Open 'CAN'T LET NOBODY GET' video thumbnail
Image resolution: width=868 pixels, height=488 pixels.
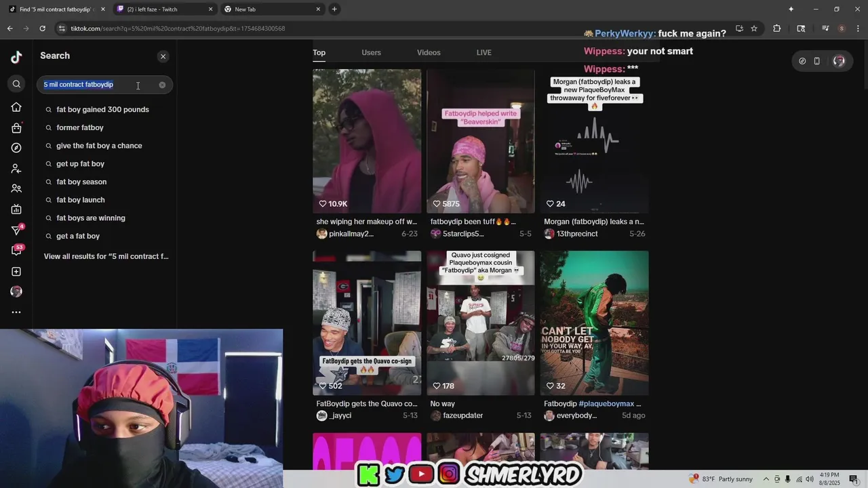(x=594, y=323)
